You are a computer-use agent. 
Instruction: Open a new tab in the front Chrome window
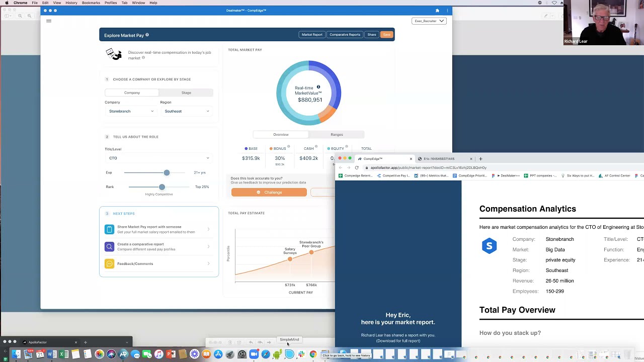(x=480, y=159)
